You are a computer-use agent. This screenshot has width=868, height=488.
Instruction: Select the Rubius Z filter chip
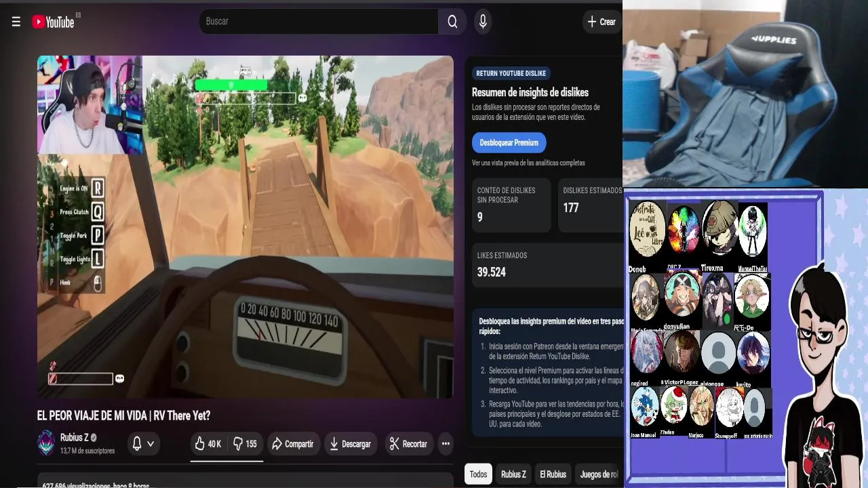(513, 474)
